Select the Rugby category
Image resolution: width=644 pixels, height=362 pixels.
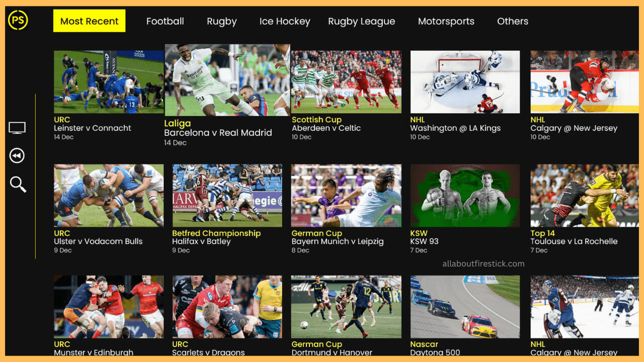click(221, 21)
